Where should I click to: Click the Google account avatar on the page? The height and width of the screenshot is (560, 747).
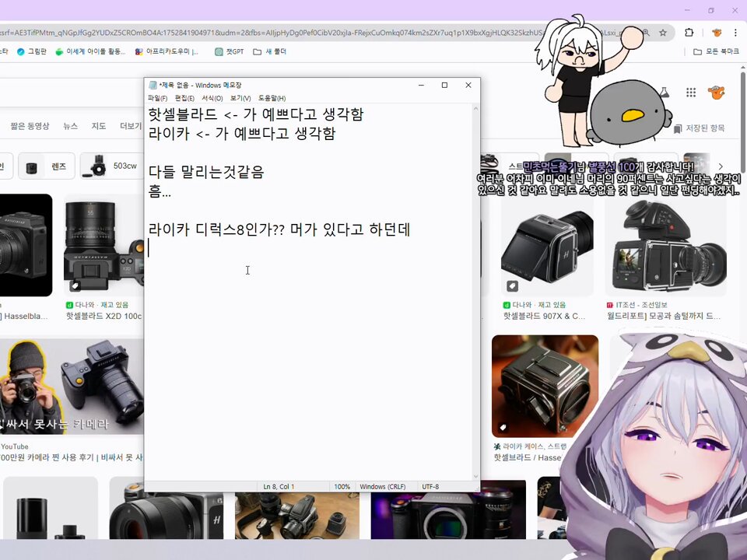716,93
